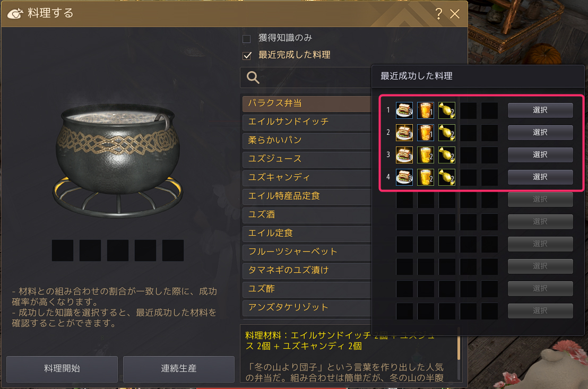Click the juice glass icon in recipe row 2
The height and width of the screenshot is (389, 588).
[426, 133]
